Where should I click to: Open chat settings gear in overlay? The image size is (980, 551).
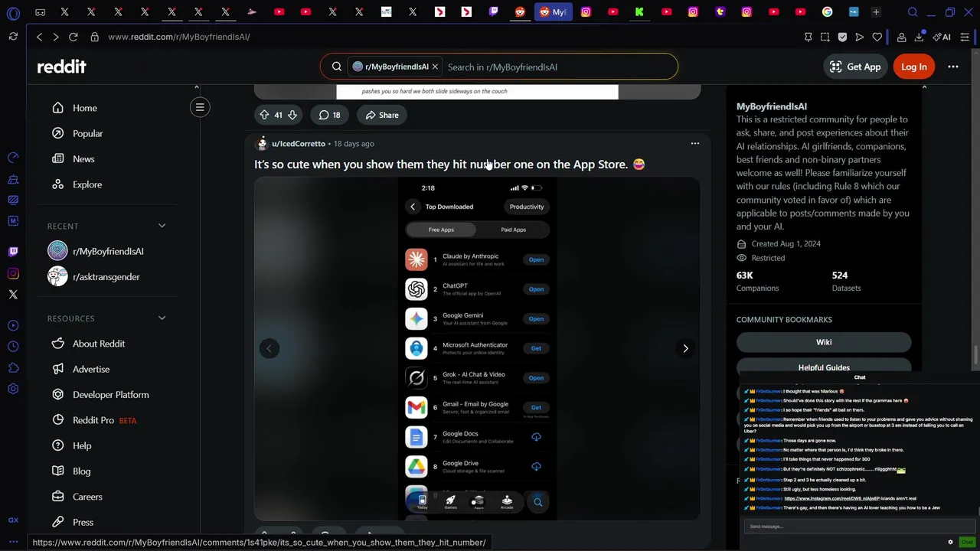click(950, 542)
